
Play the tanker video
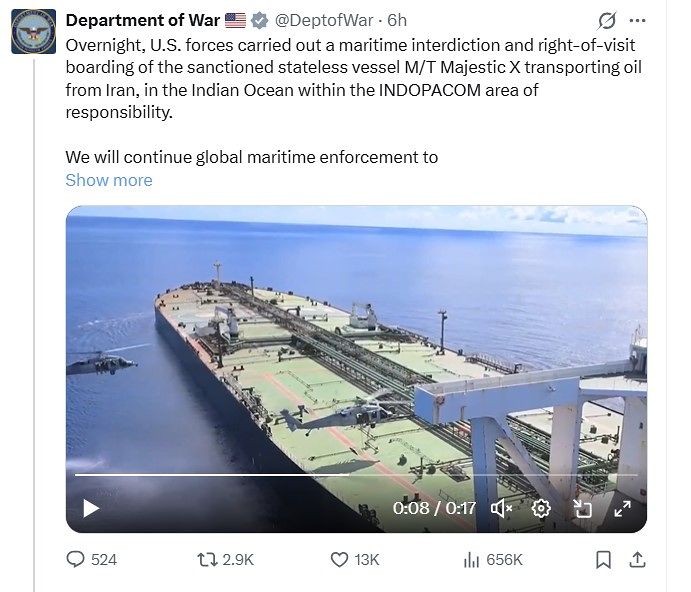(91, 508)
